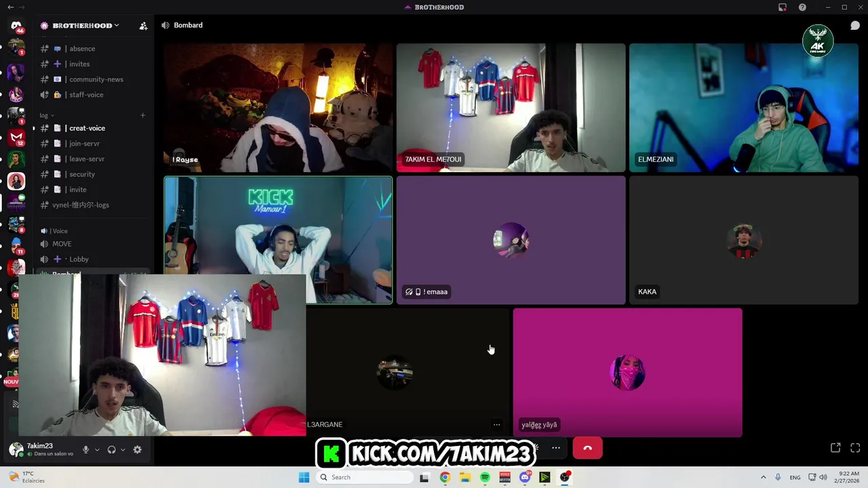The width and height of the screenshot is (868, 488).
Task: Focus the ELMEZIANI video tile
Action: point(744,108)
